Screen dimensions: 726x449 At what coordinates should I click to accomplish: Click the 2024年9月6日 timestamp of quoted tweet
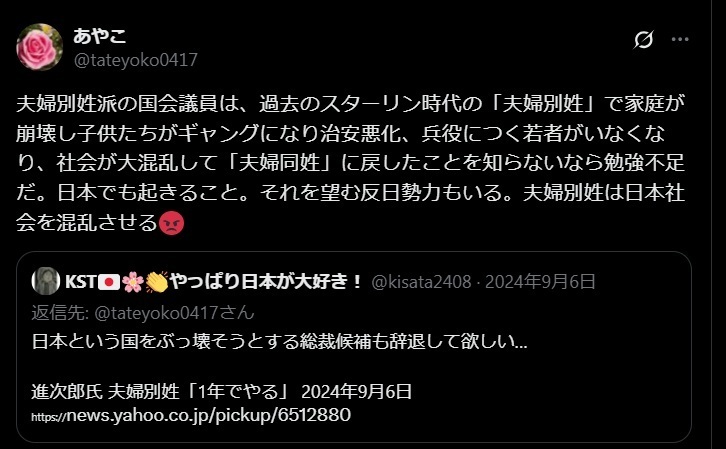540,281
